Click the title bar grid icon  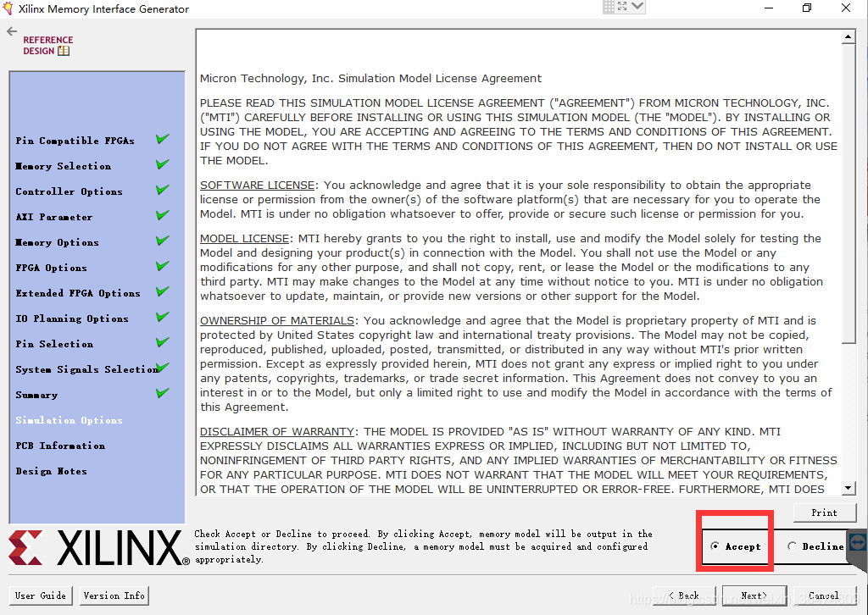pyautogui.click(x=609, y=6)
